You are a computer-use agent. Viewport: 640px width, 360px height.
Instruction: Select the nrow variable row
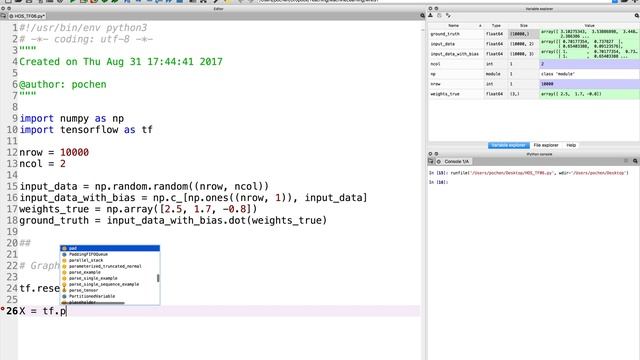click(x=533, y=84)
